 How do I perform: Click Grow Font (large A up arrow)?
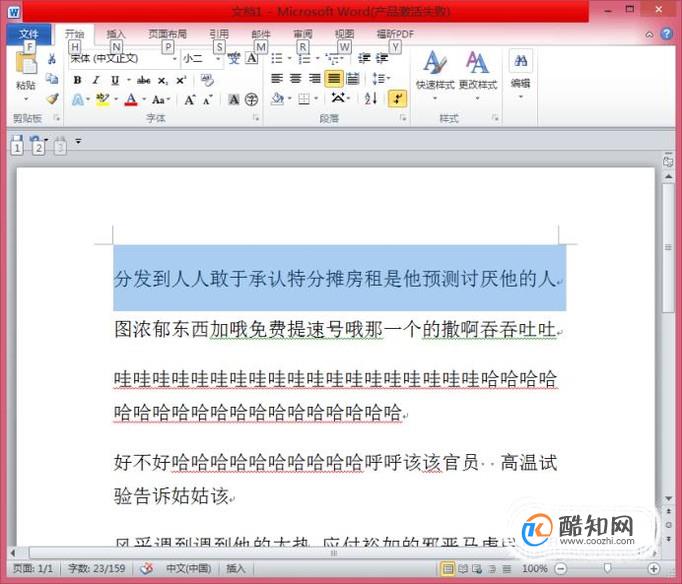click(190, 100)
